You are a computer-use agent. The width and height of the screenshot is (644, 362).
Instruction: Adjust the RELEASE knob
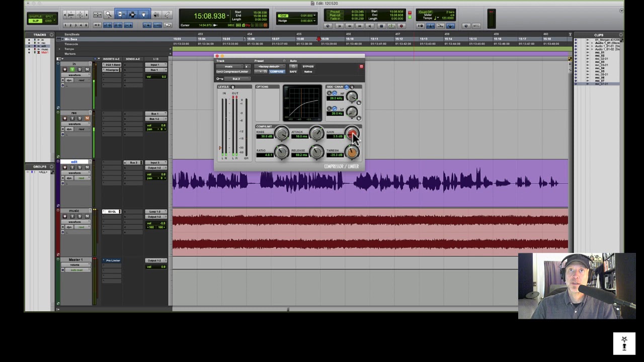click(x=316, y=152)
